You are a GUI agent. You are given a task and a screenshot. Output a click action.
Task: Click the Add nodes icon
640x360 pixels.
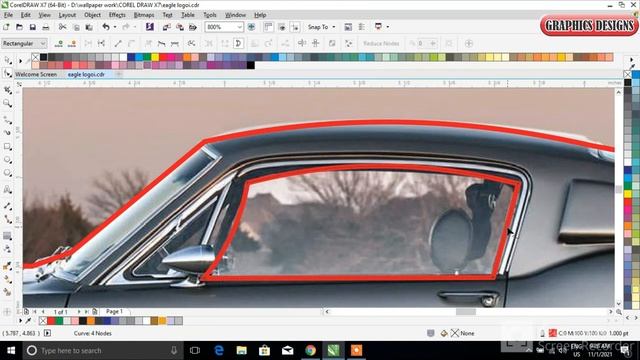pos(59,43)
